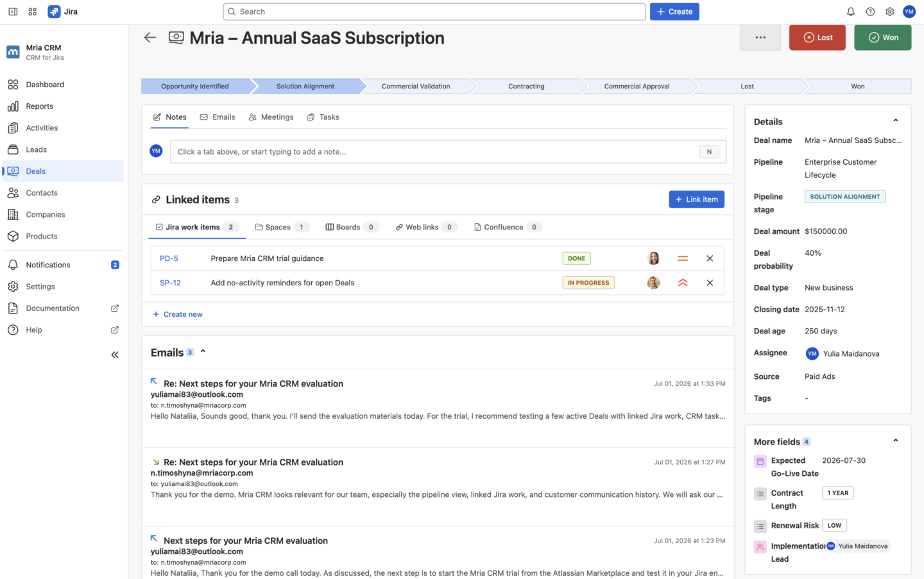Select the Spaces linked items tab
This screenshot has width=924, height=579.
click(x=282, y=227)
